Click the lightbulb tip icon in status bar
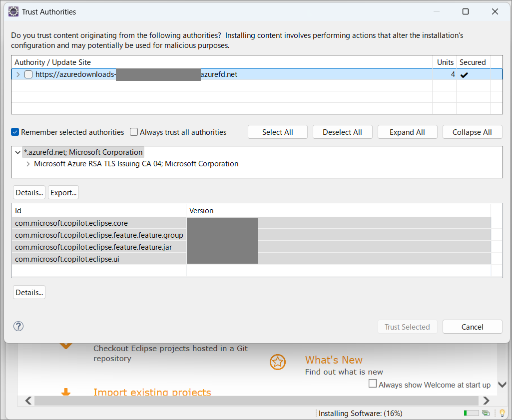This screenshot has height=420, width=512. tap(502, 413)
